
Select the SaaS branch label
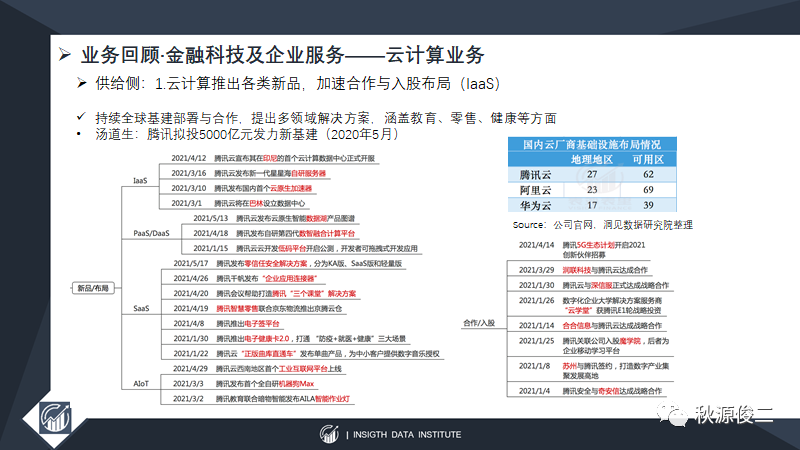click(141, 309)
